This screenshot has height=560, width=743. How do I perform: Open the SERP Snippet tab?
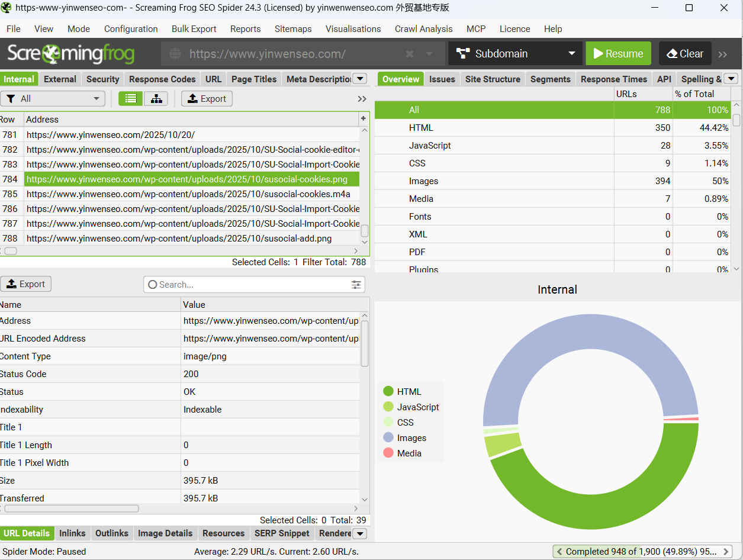282,533
